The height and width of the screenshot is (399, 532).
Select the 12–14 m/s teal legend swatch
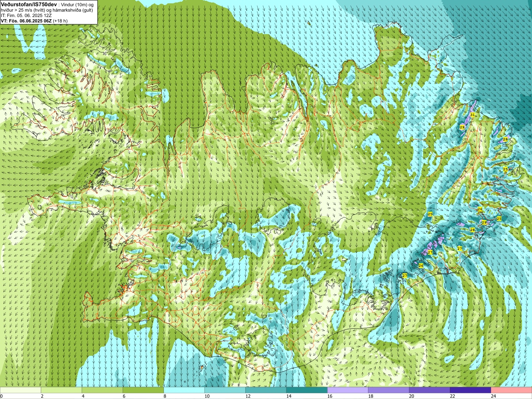click(x=266, y=390)
